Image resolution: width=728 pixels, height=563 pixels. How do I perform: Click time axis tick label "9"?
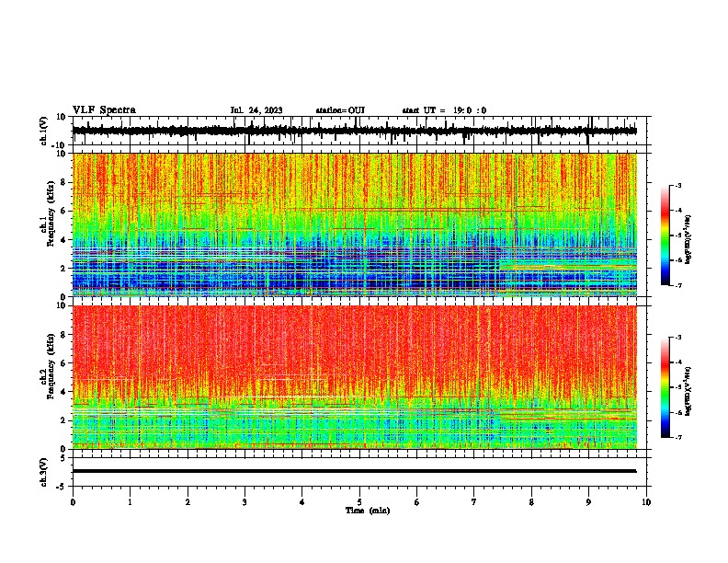(588, 502)
